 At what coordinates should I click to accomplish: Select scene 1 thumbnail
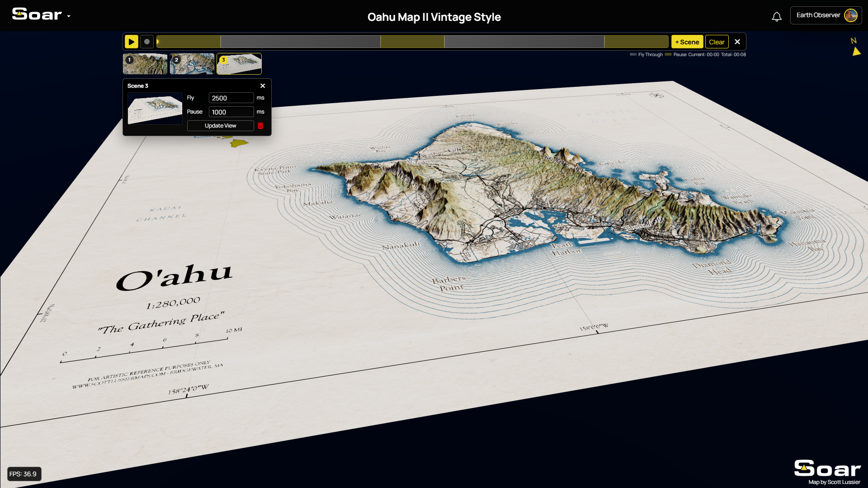tap(145, 64)
